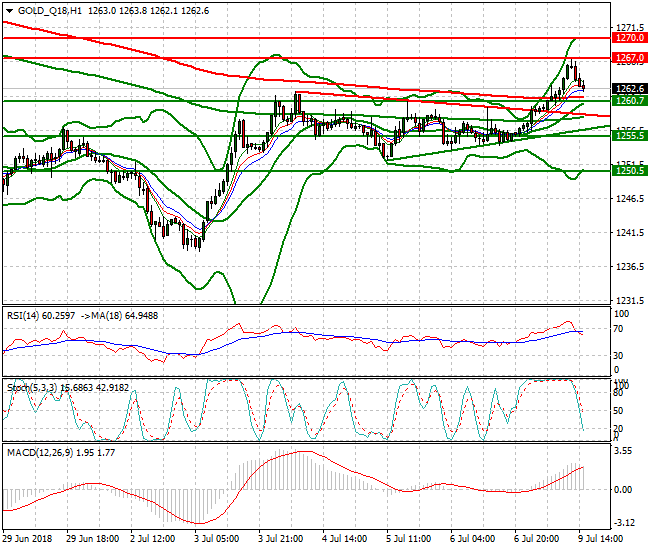Select the 1270.0 red price label

[x=630, y=38]
